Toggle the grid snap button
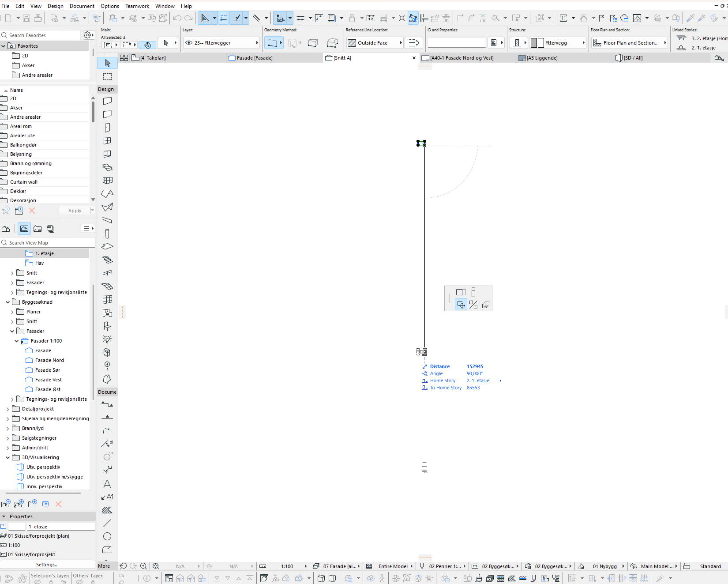 pyautogui.click(x=301, y=18)
